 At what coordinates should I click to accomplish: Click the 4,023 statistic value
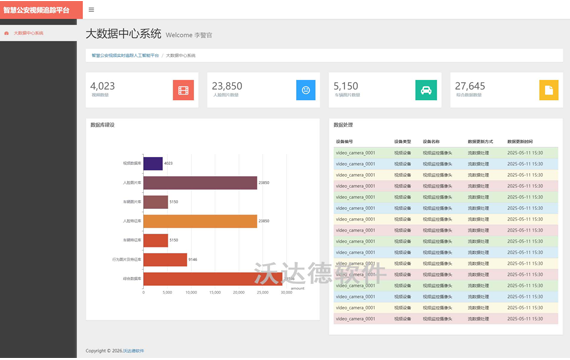[x=103, y=86]
